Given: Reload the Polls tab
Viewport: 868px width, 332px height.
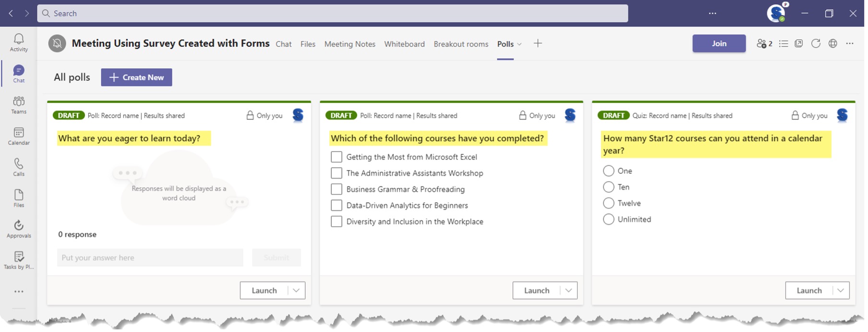Looking at the screenshot, I should [x=816, y=44].
